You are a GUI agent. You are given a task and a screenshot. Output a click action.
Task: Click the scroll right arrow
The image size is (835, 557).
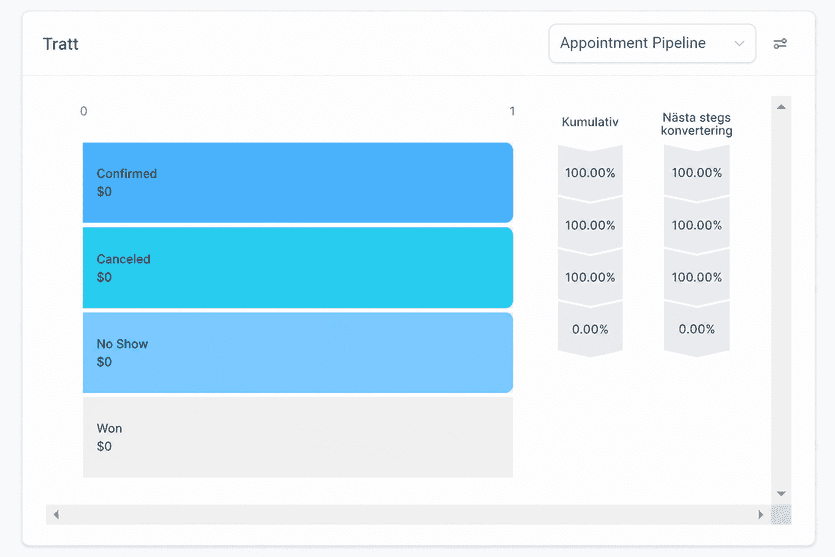click(760, 514)
